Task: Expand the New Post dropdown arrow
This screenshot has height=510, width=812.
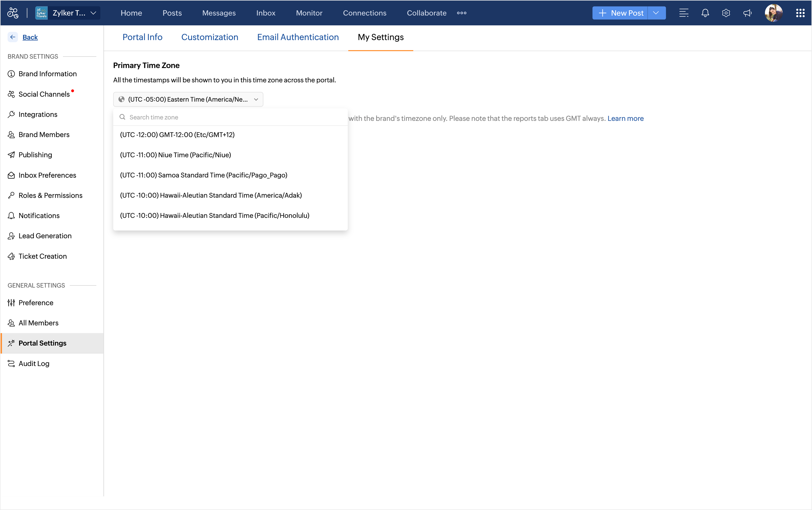Action: pyautogui.click(x=656, y=13)
